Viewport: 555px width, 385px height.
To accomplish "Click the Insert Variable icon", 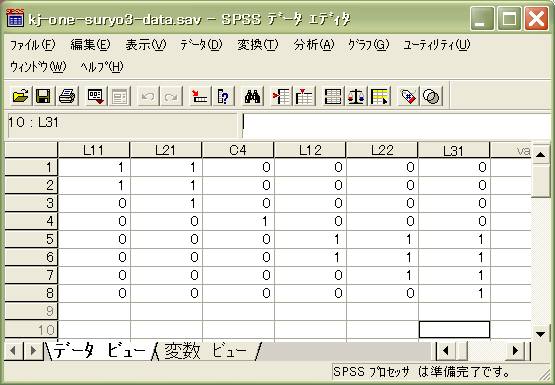I will (x=304, y=96).
